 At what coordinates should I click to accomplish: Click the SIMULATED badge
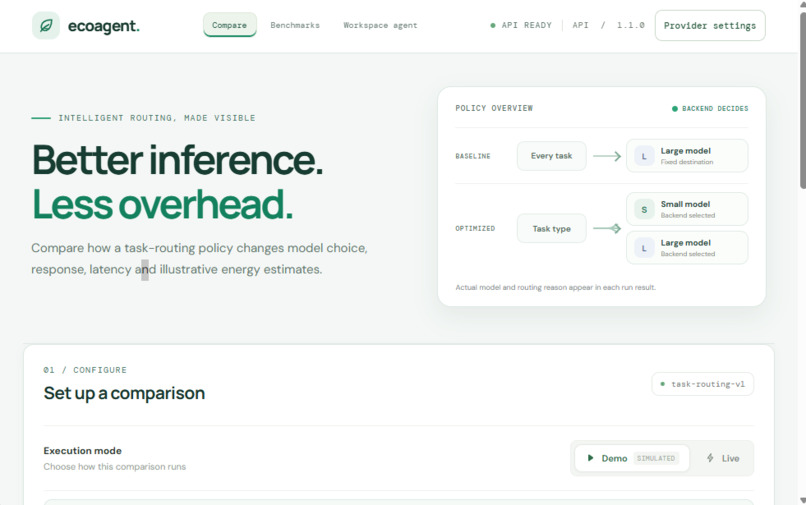click(x=656, y=458)
